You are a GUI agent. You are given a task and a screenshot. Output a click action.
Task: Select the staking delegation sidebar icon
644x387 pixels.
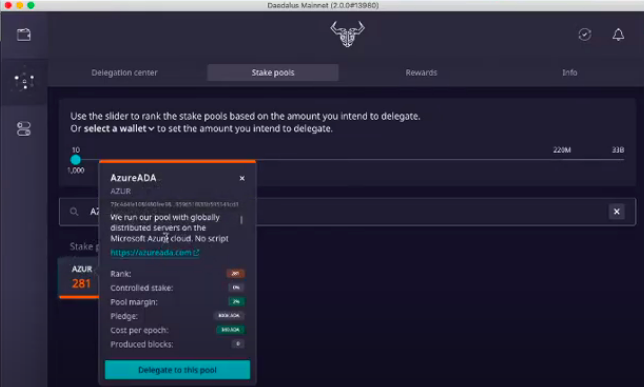pos(24,81)
